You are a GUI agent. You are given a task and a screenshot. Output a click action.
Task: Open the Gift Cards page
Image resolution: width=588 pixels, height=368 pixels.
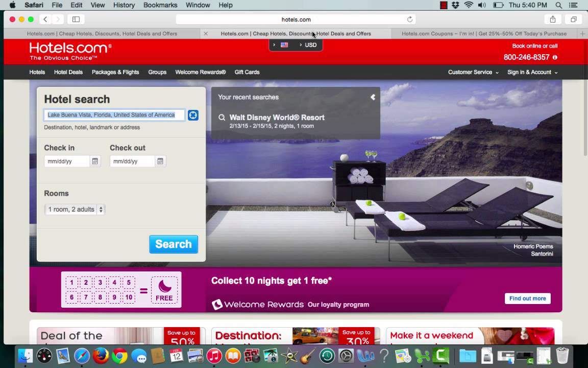pyautogui.click(x=247, y=72)
